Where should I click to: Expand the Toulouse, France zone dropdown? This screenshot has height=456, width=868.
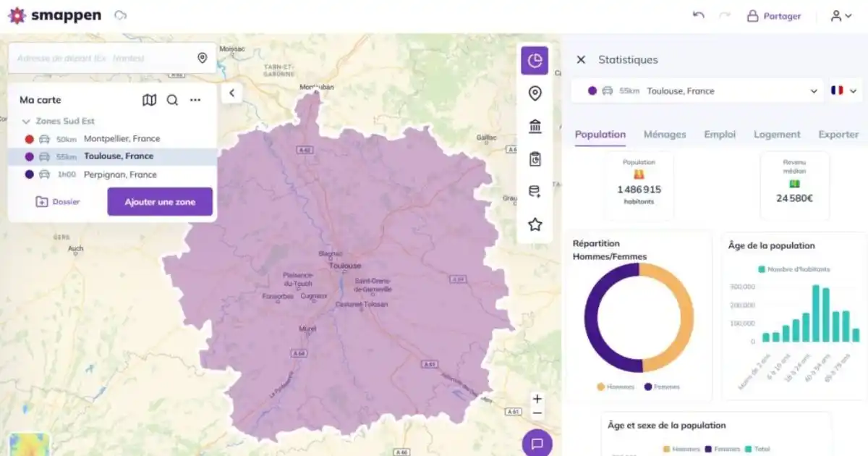point(814,91)
